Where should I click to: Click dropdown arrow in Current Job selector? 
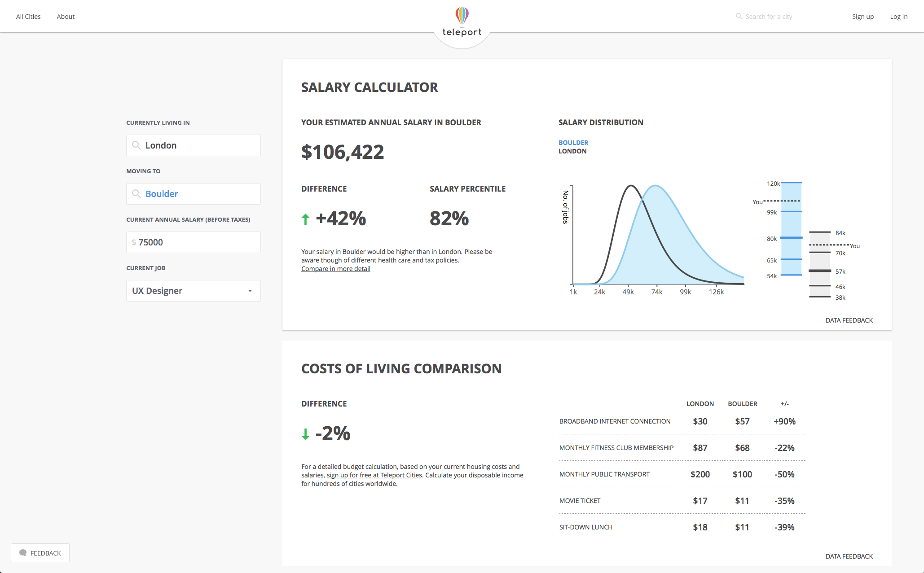(x=250, y=291)
